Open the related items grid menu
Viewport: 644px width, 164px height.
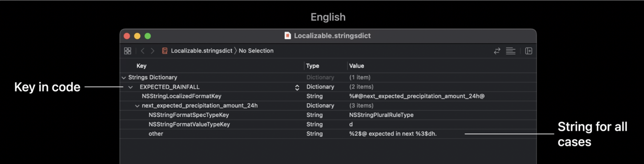click(128, 51)
